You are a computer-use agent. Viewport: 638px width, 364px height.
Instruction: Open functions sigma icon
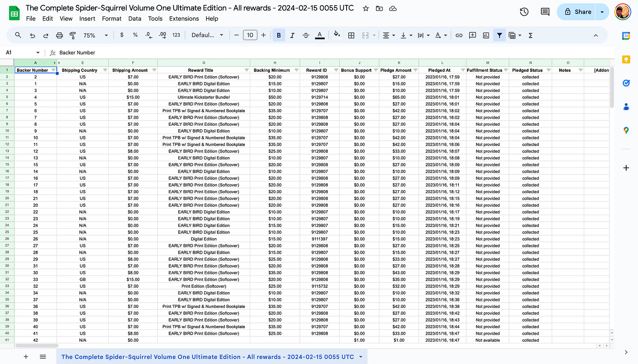point(530,35)
